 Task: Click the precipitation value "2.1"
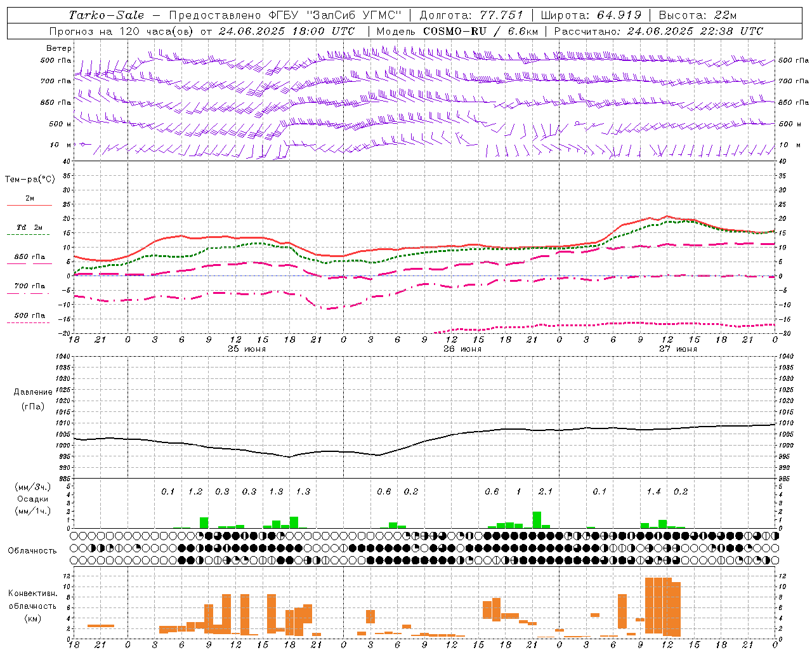click(x=546, y=492)
